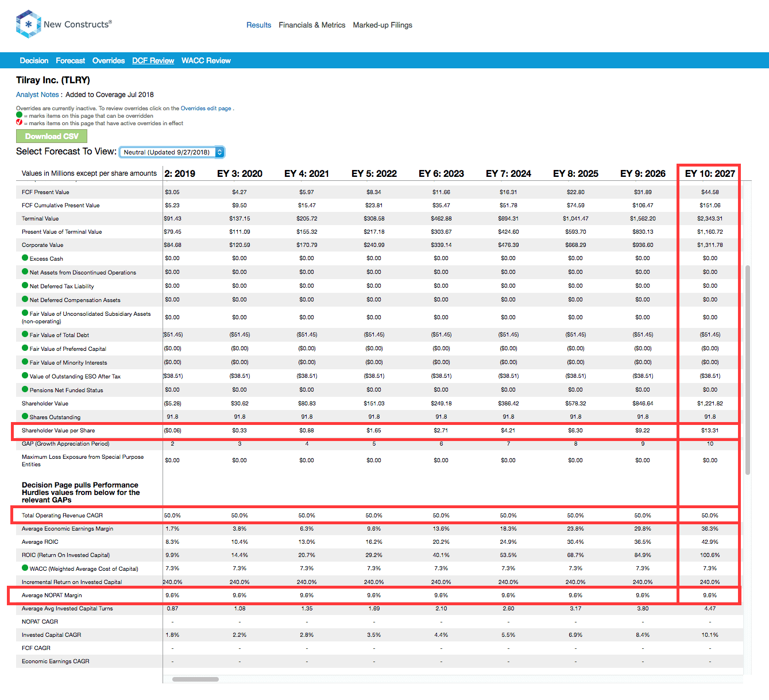
Task: Open the Marked-up Filings tab
Action: click(382, 25)
